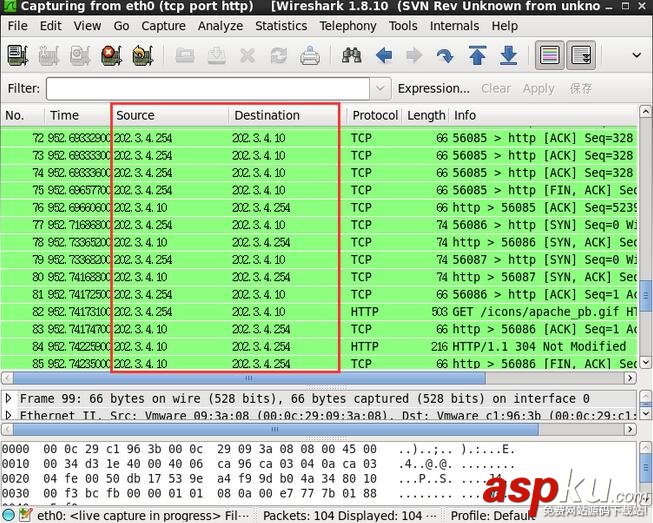Sort by the Source column header
This screenshot has height=523, width=653.
pos(170,115)
